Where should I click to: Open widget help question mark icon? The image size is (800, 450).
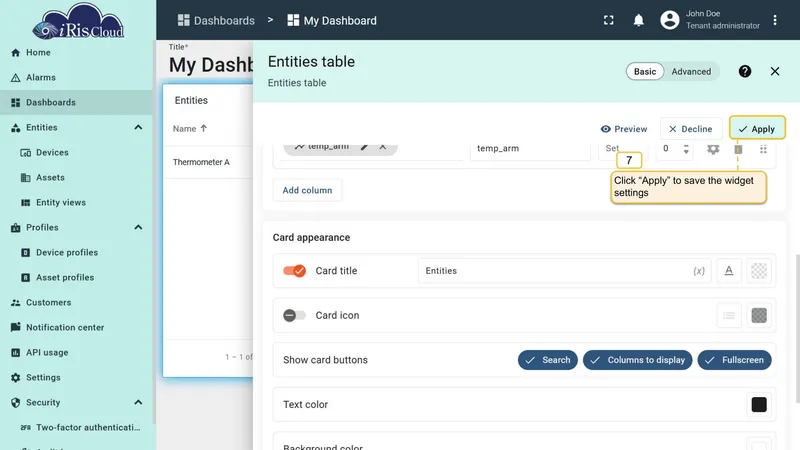coord(745,71)
